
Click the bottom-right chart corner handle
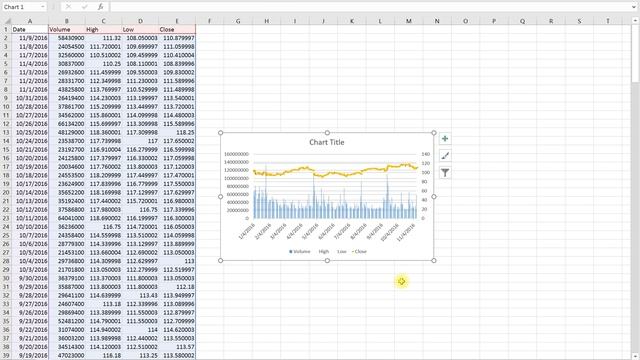(x=434, y=260)
